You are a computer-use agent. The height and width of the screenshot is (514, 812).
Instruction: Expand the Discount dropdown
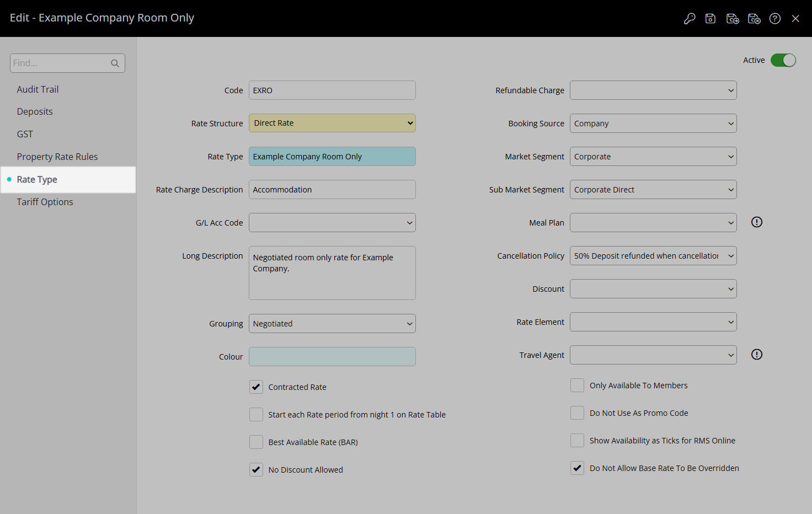653,288
